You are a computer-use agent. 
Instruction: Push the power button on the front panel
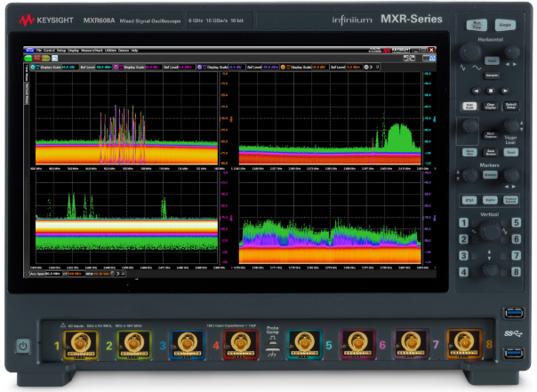(x=23, y=346)
